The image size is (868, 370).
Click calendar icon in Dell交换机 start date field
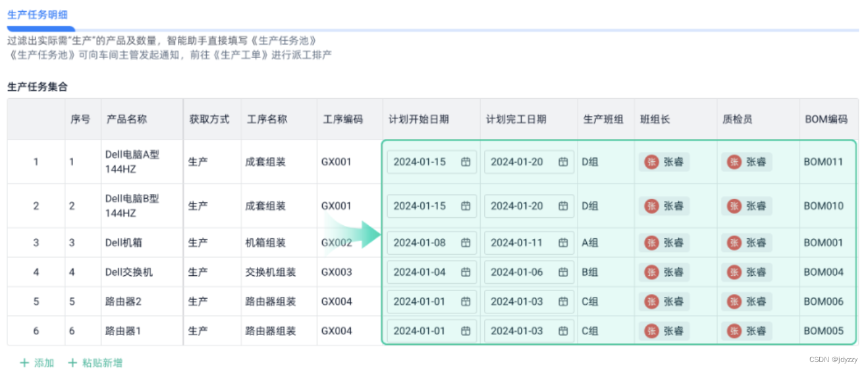(466, 272)
